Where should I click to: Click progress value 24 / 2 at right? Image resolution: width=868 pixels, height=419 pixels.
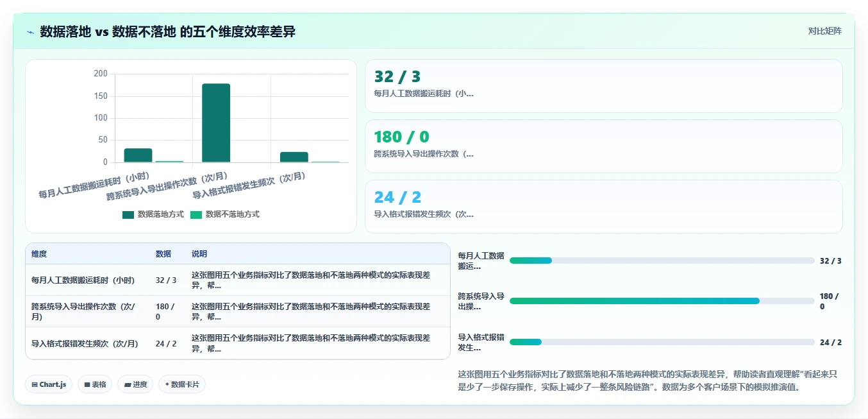click(831, 342)
